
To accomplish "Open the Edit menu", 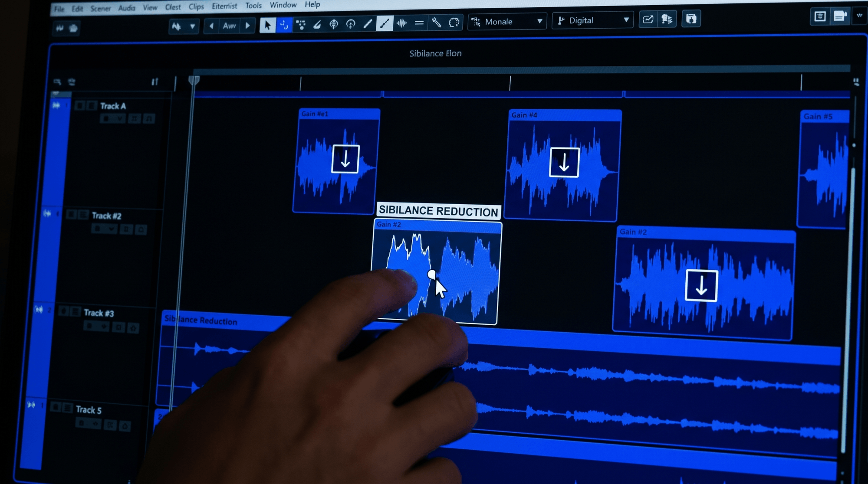I will pos(77,9).
